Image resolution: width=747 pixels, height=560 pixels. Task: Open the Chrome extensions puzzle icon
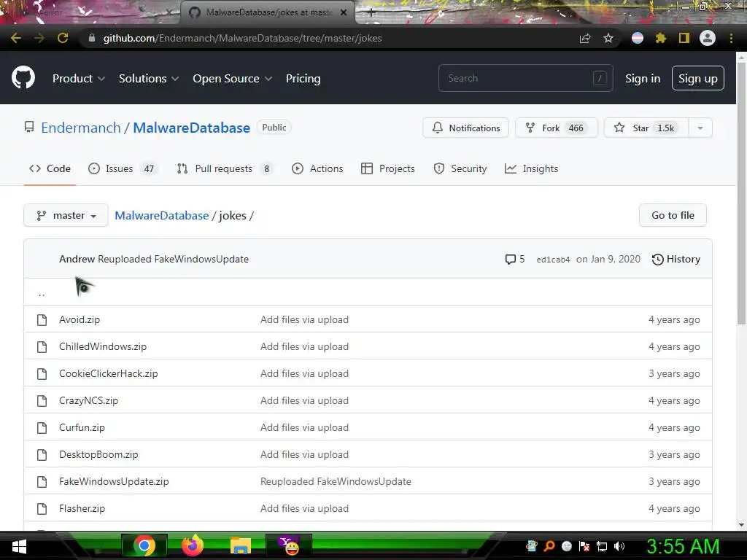660,38
